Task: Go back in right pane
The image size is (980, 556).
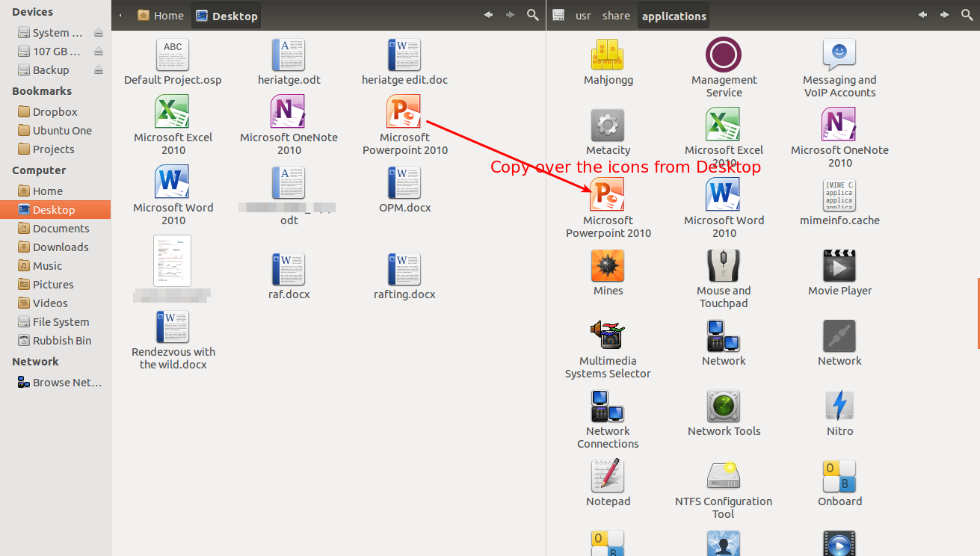Action: tap(922, 15)
